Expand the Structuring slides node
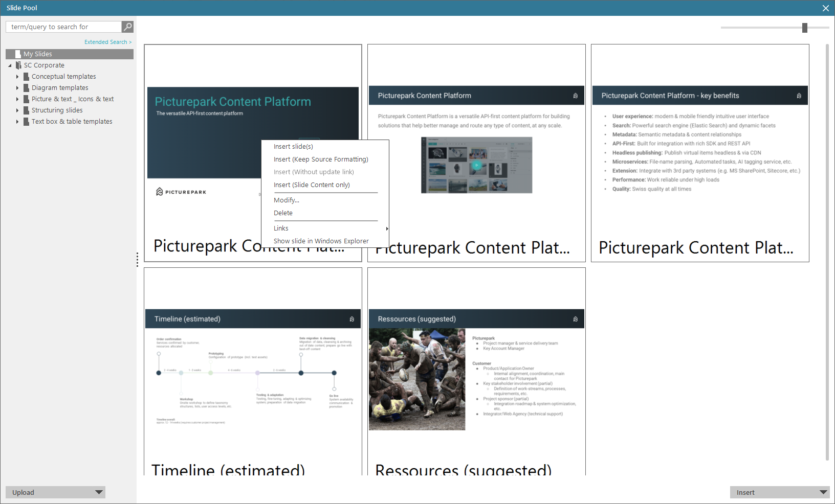The height and width of the screenshot is (504, 835). 17,110
